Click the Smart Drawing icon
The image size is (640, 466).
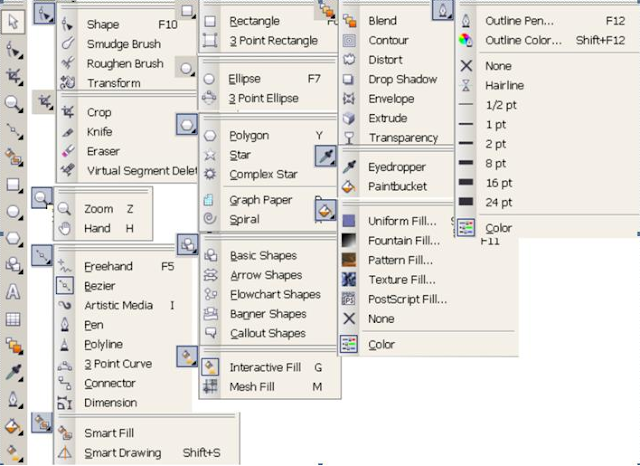(65, 453)
